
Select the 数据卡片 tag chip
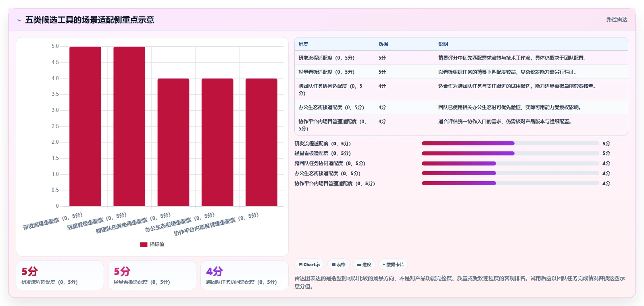coord(393,265)
